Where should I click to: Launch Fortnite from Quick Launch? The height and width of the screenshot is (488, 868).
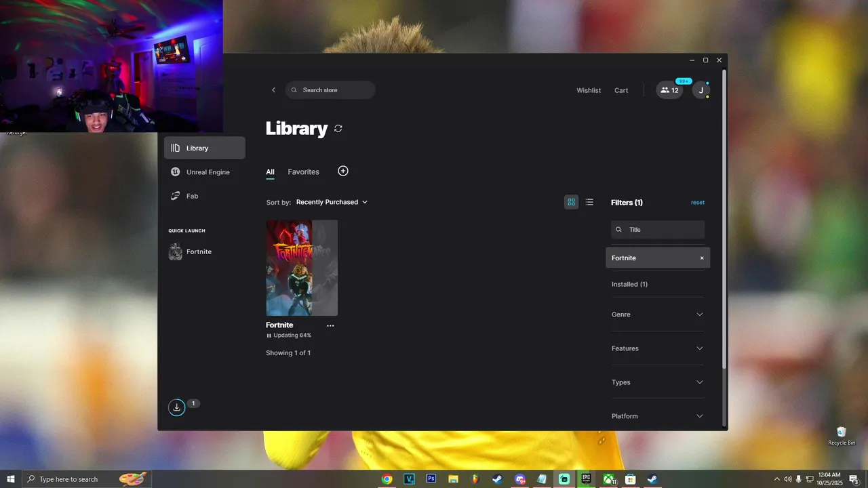[x=191, y=251]
